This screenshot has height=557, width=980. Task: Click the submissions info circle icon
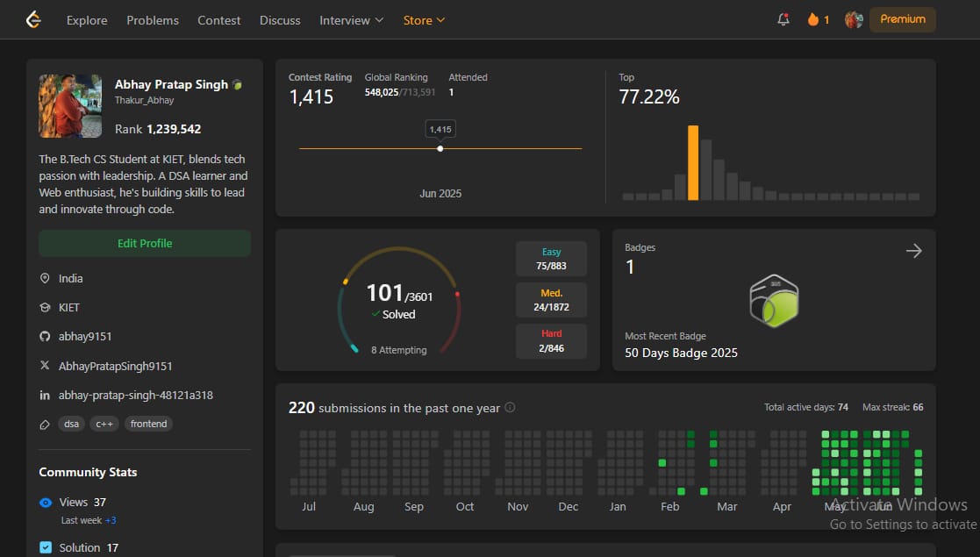click(510, 407)
